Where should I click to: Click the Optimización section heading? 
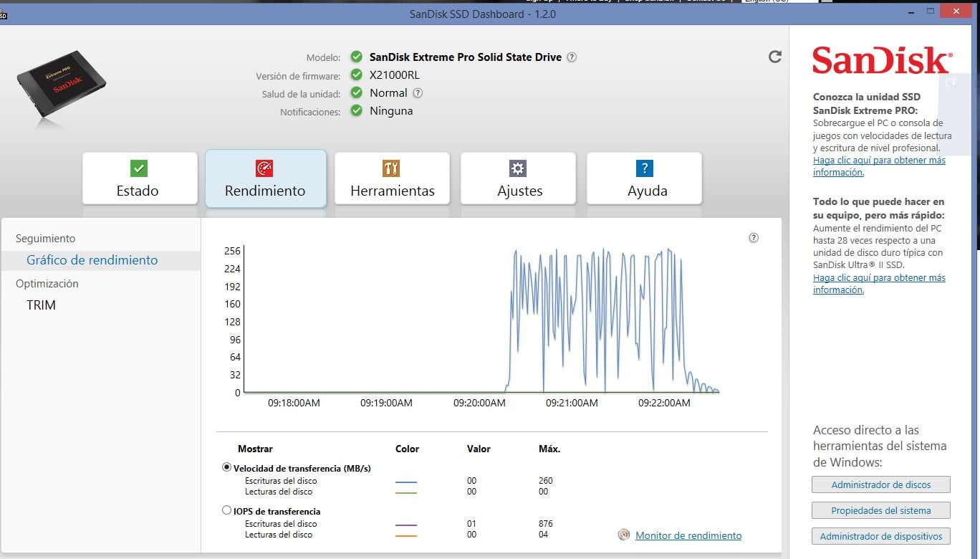[47, 284]
